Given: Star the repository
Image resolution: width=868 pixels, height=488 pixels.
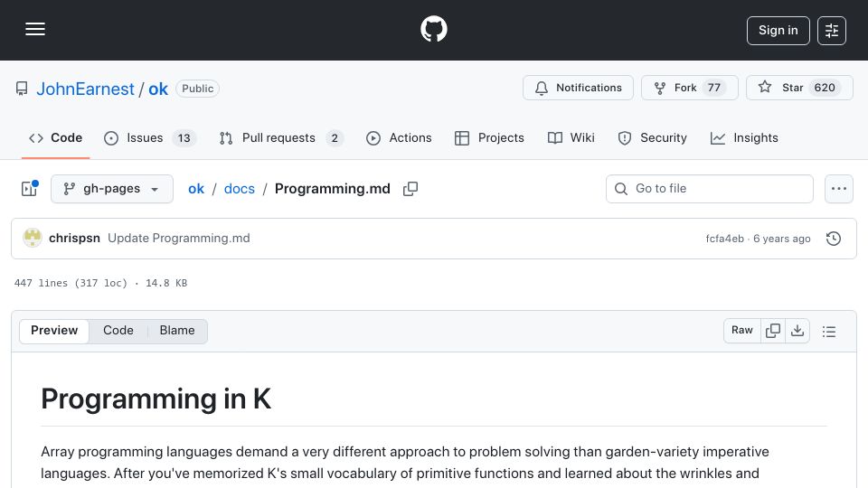Looking at the screenshot, I should [x=799, y=88].
